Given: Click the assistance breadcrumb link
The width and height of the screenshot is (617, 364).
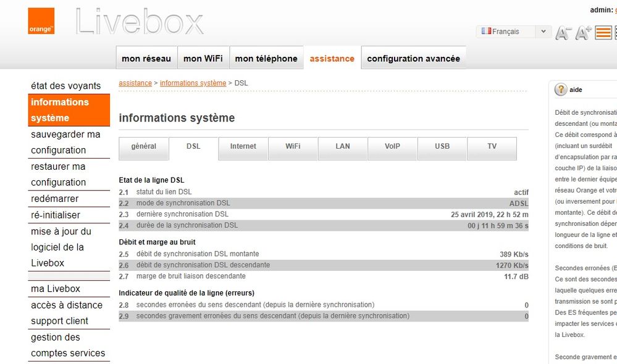Looking at the screenshot, I should 136,82.
